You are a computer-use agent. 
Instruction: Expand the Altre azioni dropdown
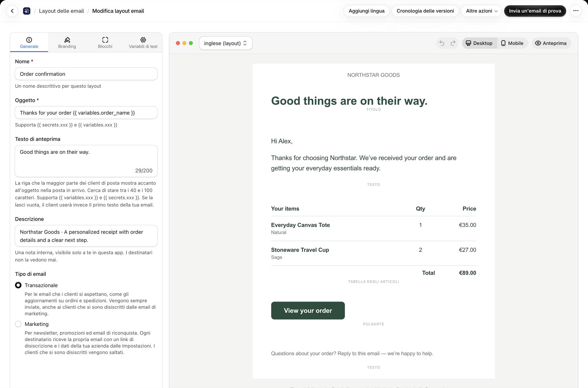coord(481,11)
